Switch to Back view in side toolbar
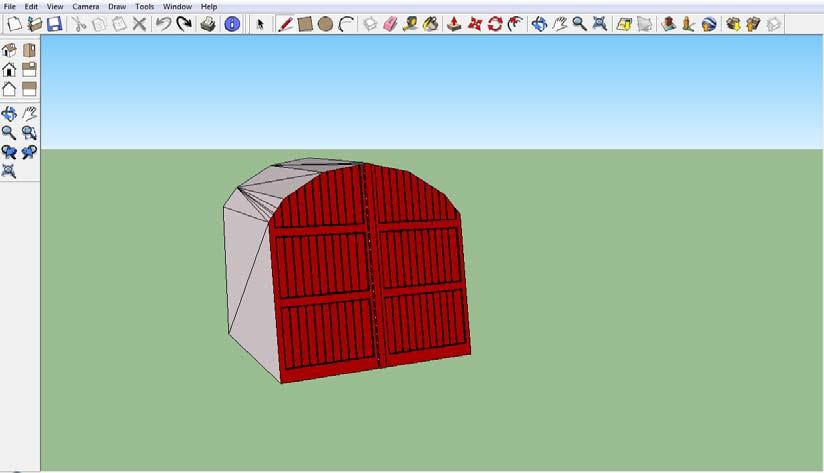 [x=9, y=89]
